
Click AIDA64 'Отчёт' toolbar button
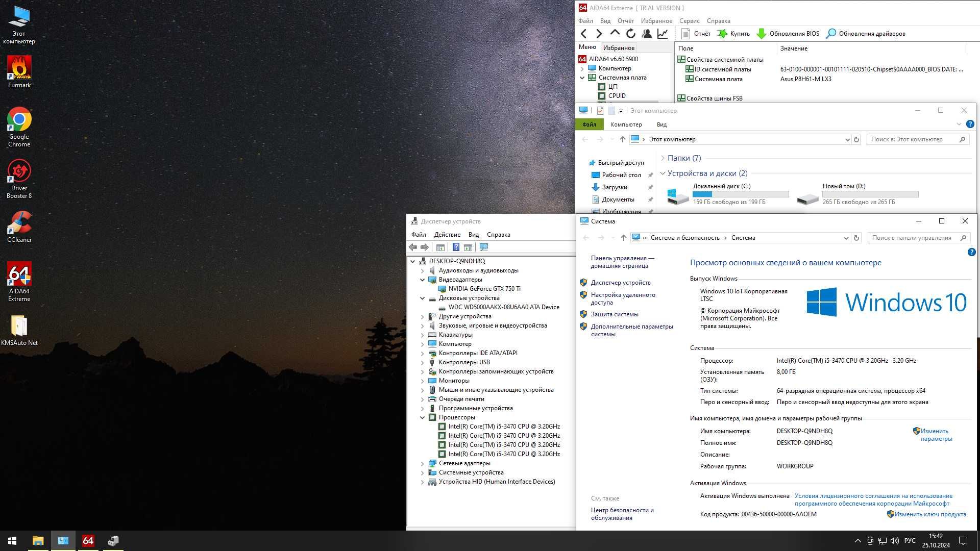pyautogui.click(x=696, y=34)
